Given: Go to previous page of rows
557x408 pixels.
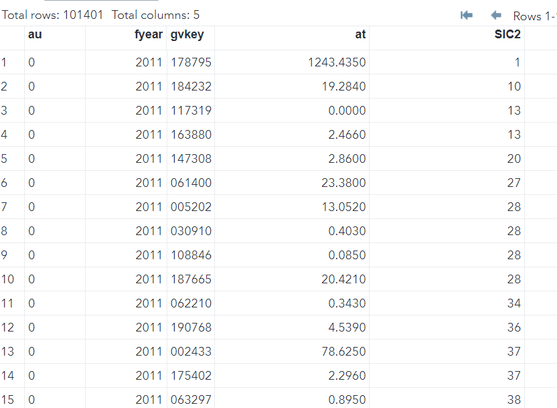Looking at the screenshot, I should tap(496, 15).
